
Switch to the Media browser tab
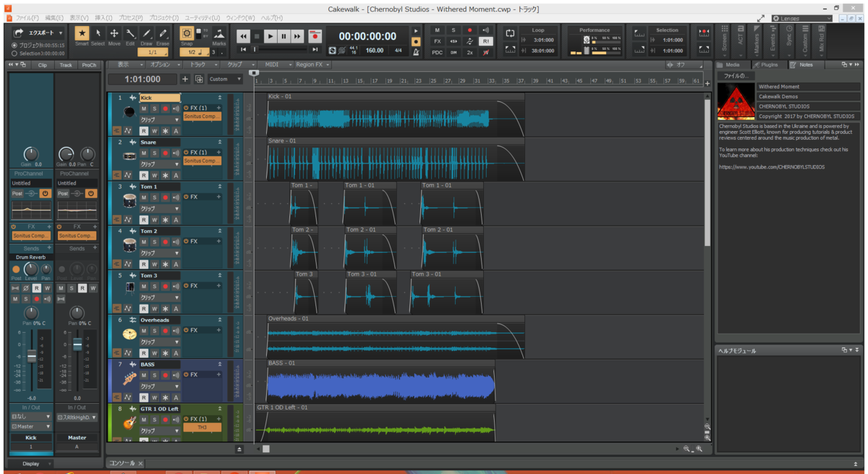click(x=733, y=65)
